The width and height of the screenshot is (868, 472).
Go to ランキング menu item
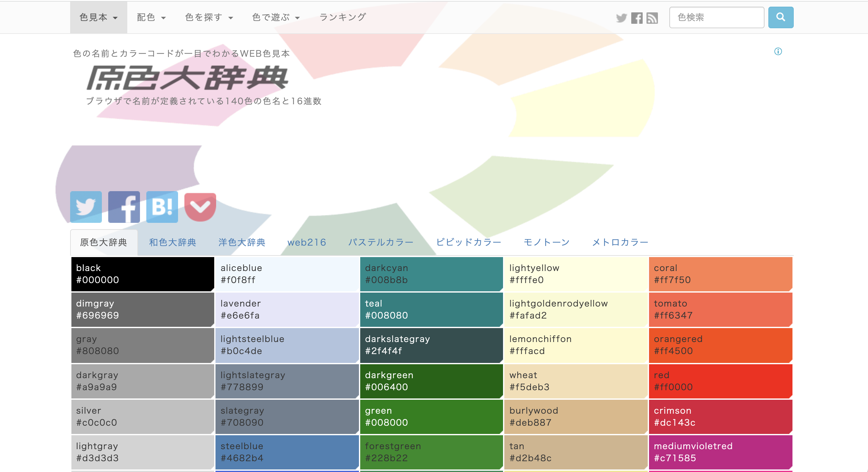coord(342,17)
